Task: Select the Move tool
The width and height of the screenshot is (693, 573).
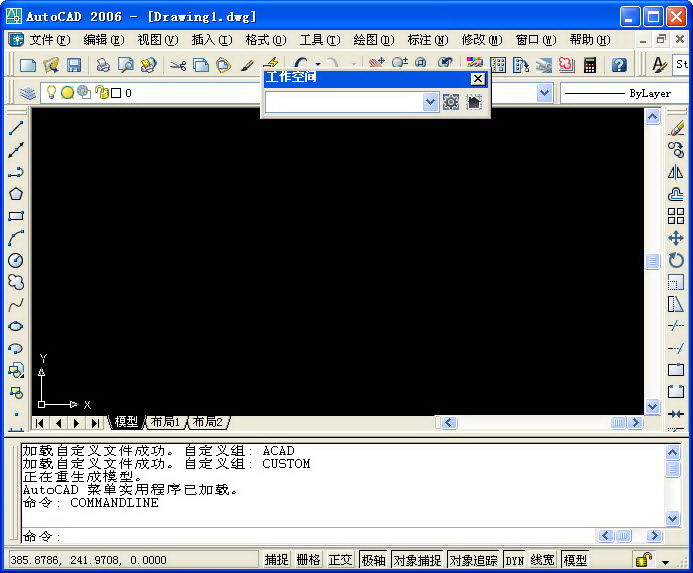Action: [676, 238]
